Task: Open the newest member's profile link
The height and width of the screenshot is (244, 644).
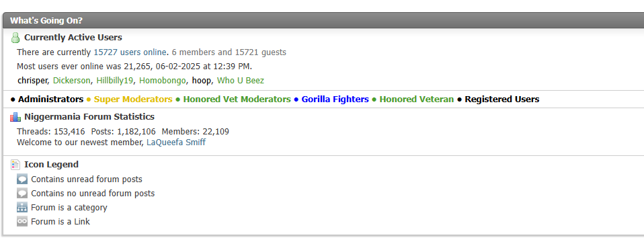Action: [176, 143]
